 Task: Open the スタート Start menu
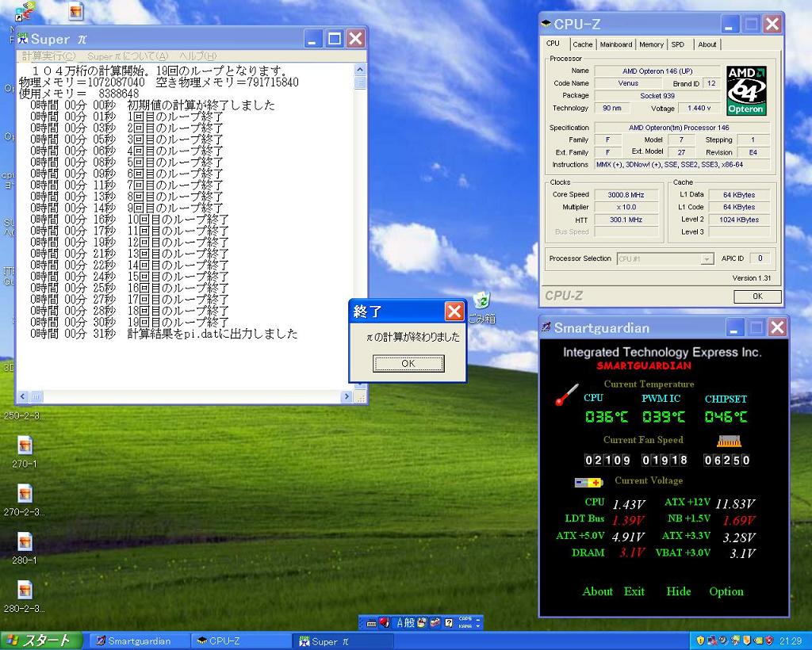41,640
